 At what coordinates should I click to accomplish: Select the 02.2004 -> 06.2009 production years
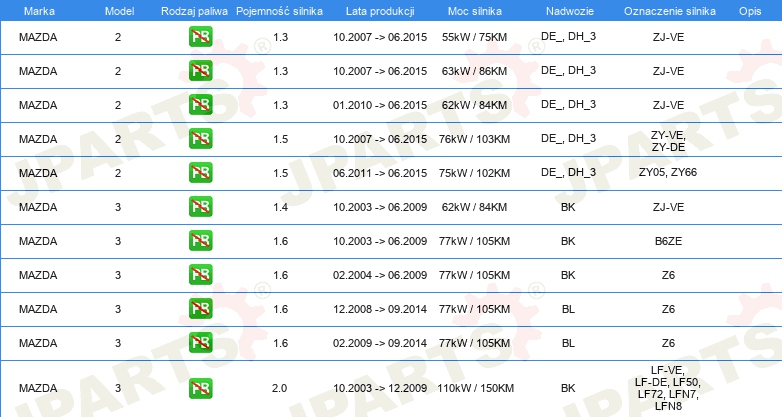pos(380,274)
